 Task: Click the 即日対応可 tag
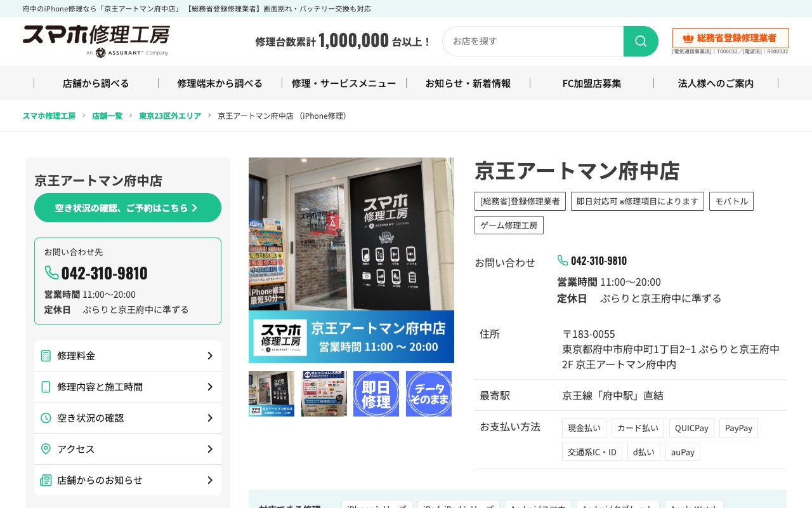coord(638,201)
